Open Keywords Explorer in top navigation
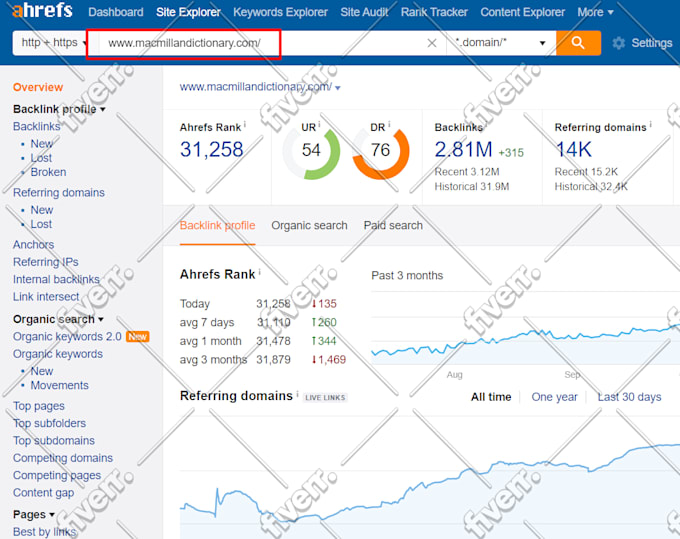Screen dimensions: 680x539 [x=280, y=12]
